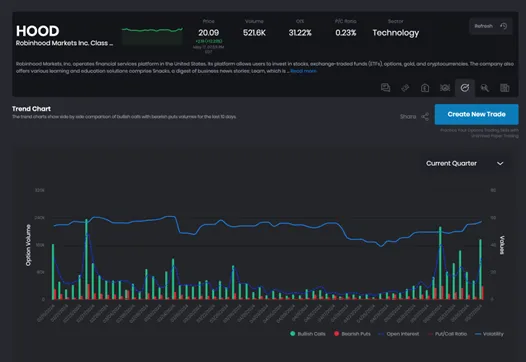Click the volume value 521.6K

click(254, 33)
